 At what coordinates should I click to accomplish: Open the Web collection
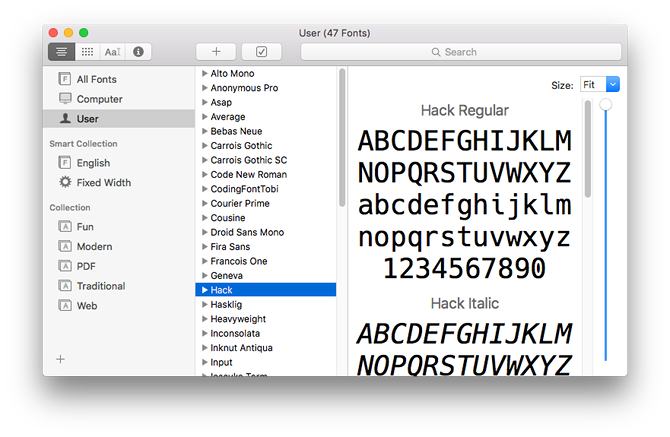119,306
